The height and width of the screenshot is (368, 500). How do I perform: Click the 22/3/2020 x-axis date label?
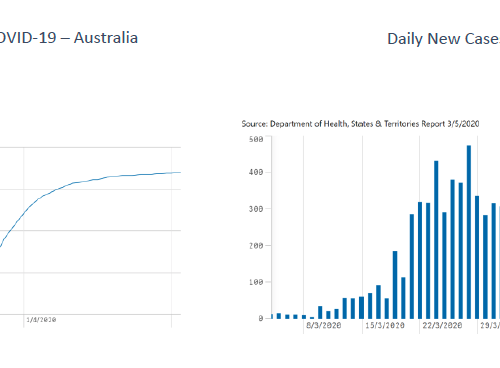[x=442, y=325]
